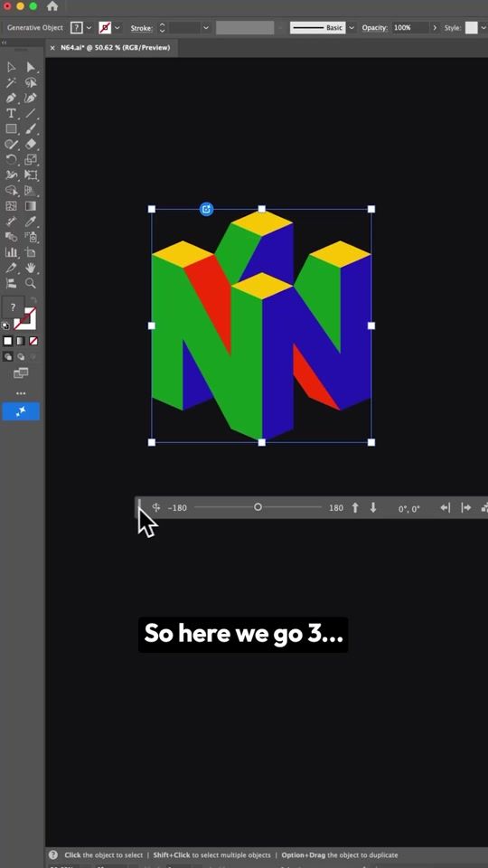Select the Rectangle tool
Screen dimensions: 488x868
click(11, 129)
